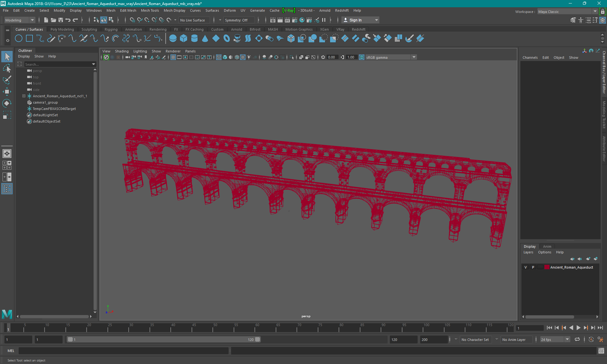Screen dimensions: 607x364
Task: Activate the Paint selection tool
Action: (x=7, y=80)
